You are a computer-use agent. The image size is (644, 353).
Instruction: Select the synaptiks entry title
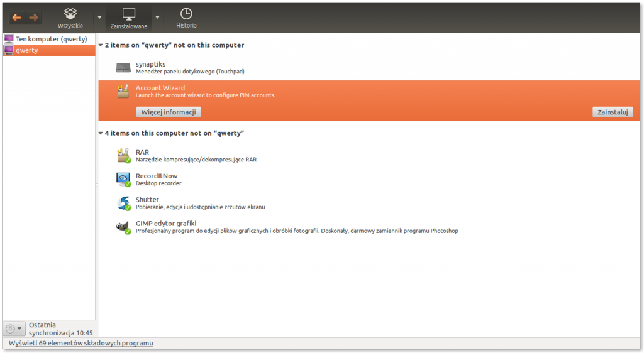[150, 64]
